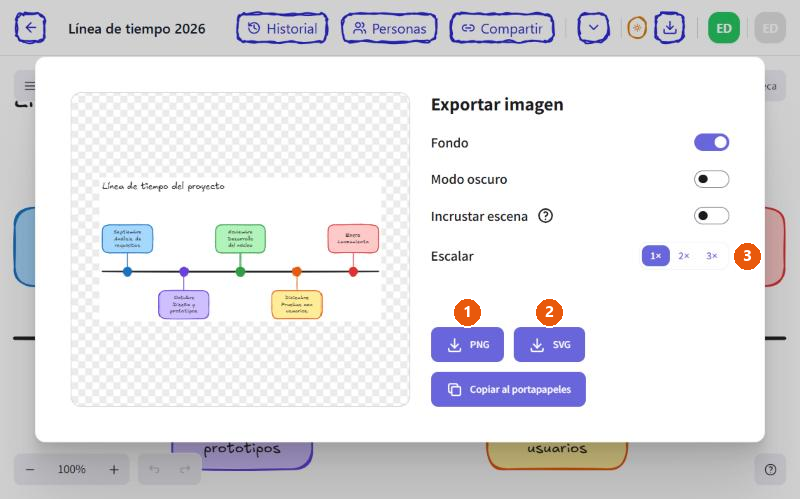This screenshot has height=499, width=800.
Task: Open the Personas panel
Action: point(389,29)
